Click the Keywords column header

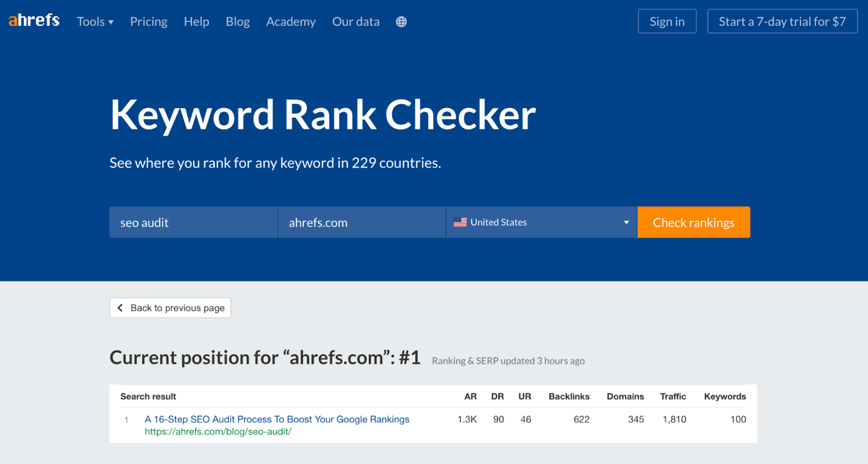725,396
